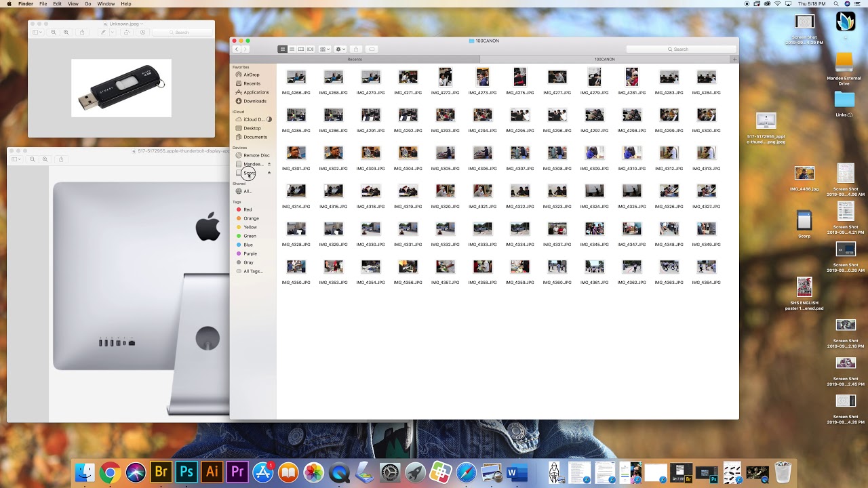
Task: Zoom in on Unknown.jpeg Preview window
Action: pyautogui.click(x=66, y=32)
